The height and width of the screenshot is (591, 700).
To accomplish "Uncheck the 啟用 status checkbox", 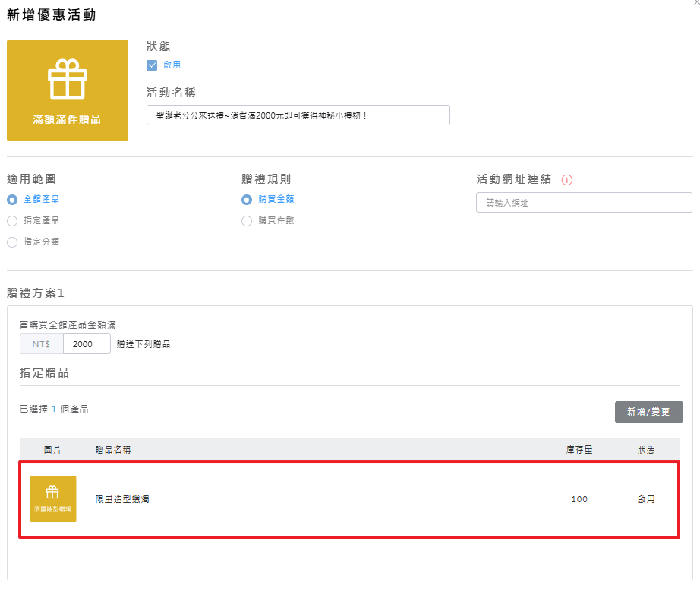I will [x=152, y=65].
